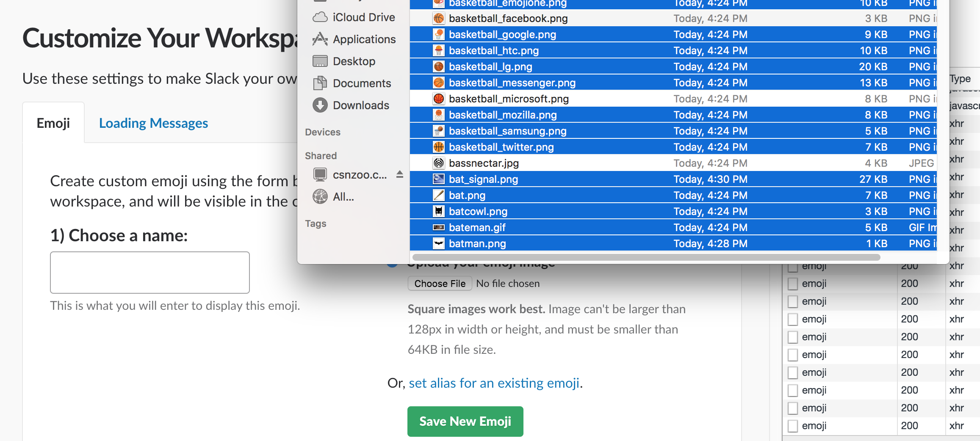Viewport: 980px width, 441px height.
Task: Click the basketball_lg.png file icon
Action: pos(439,67)
